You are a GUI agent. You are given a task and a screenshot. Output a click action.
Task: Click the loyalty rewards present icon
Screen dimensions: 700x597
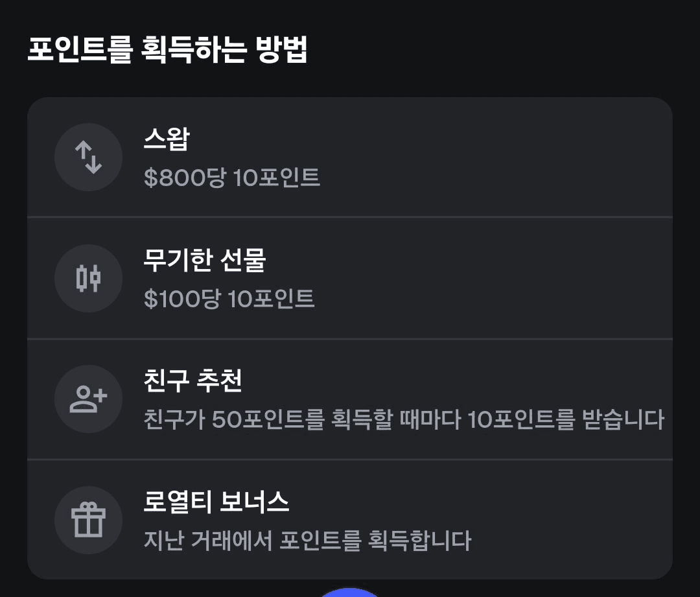coord(88,520)
